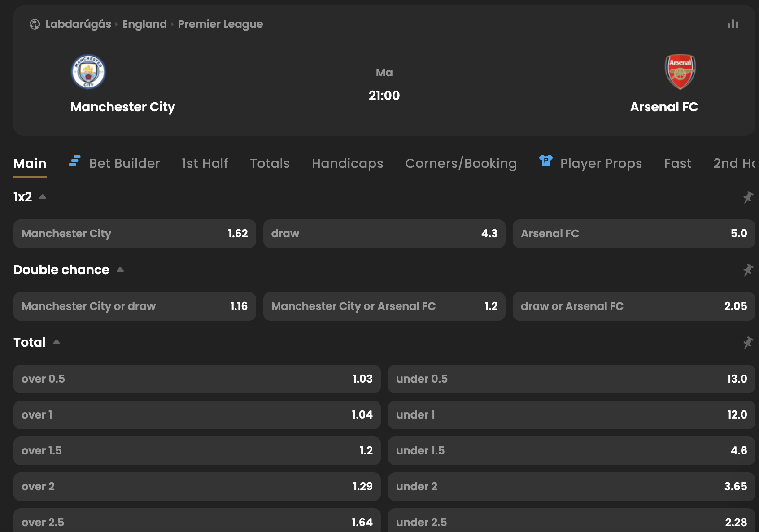Click the 21:00 kickoff time
This screenshot has height=532, width=759.
384,96
